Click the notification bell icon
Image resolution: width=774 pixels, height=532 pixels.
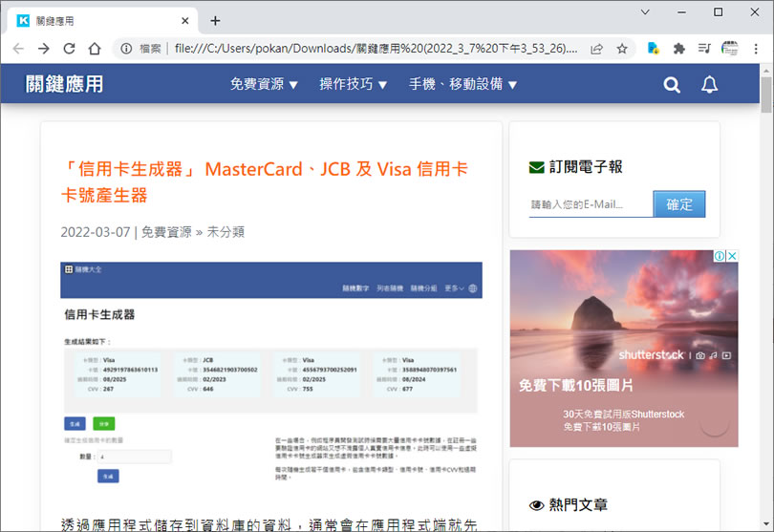pyautogui.click(x=709, y=85)
